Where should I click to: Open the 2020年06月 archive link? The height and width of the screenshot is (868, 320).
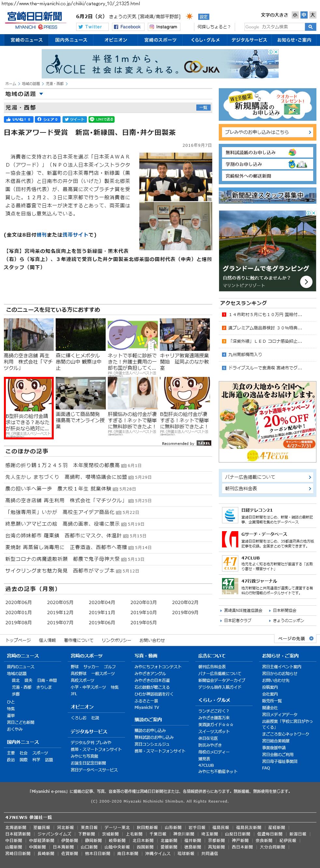(x=19, y=602)
